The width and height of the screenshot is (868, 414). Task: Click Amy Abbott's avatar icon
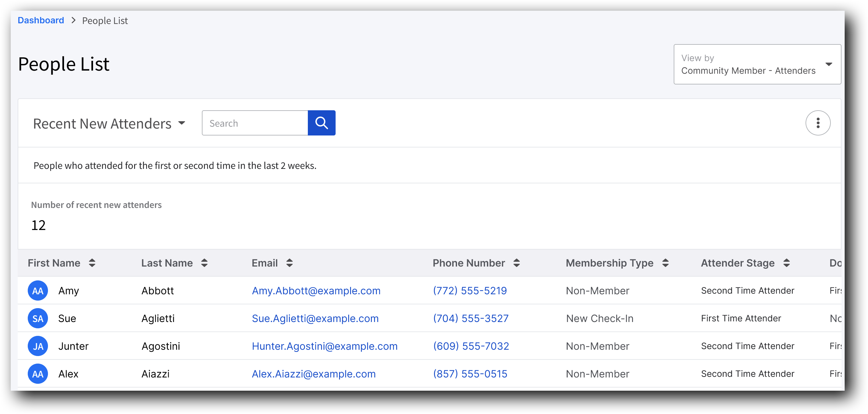[x=38, y=290]
